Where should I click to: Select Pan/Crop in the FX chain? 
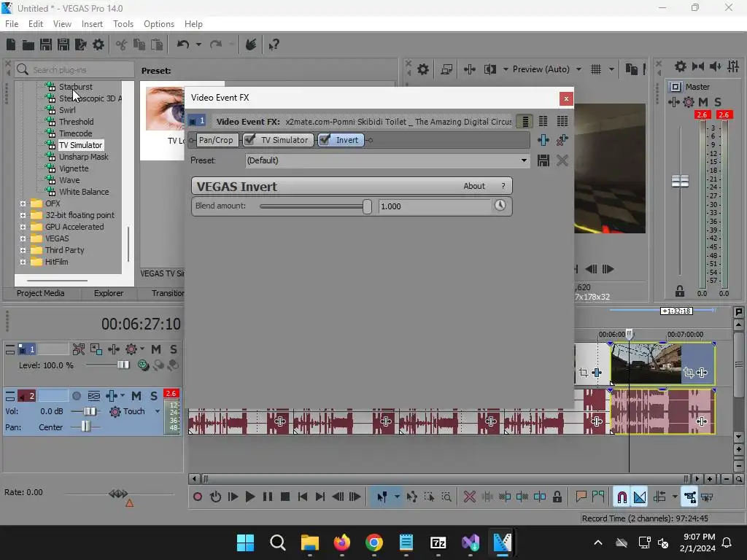coord(216,140)
